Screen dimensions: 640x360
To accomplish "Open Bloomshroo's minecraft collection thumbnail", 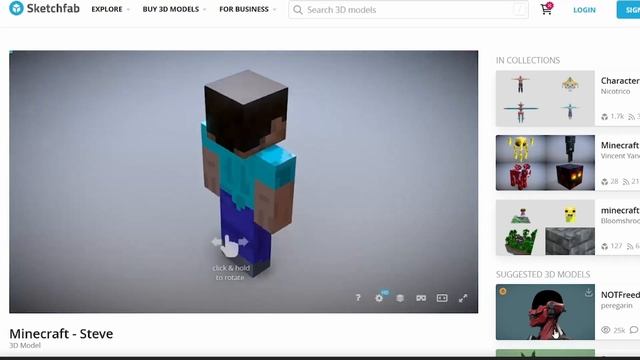I will [x=545, y=227].
